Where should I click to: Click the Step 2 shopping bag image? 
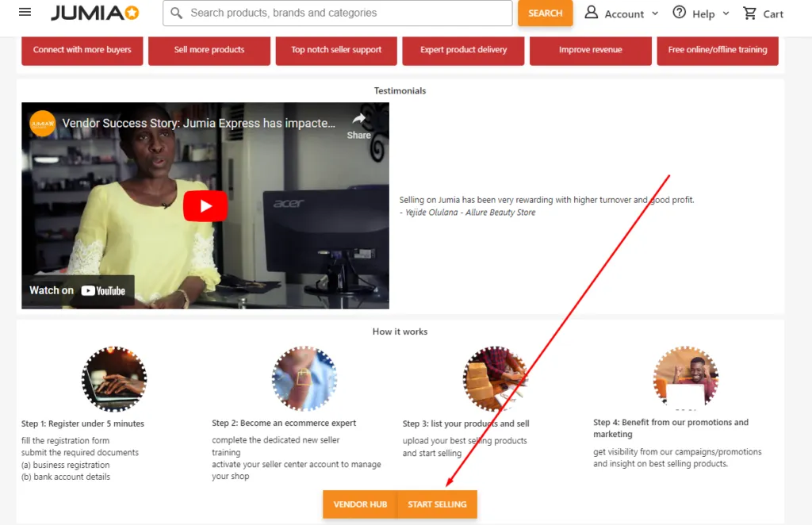(x=304, y=379)
